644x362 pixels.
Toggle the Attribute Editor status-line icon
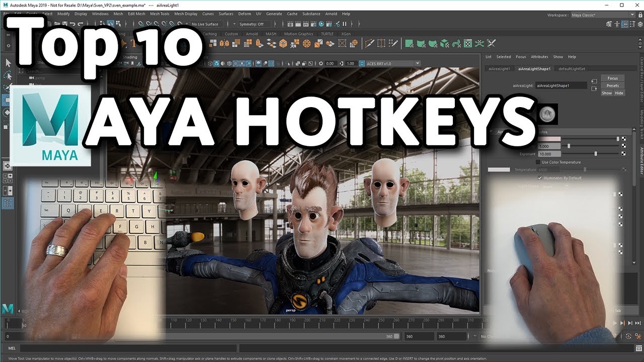(x=624, y=24)
